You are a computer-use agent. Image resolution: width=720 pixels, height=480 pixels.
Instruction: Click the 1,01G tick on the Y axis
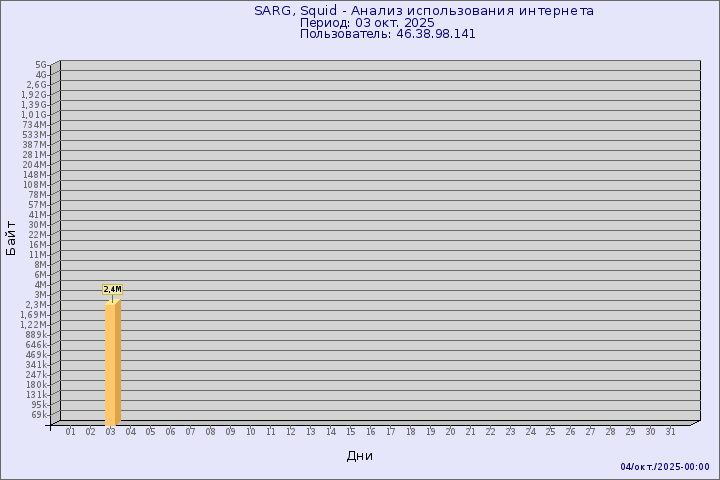[x=35, y=114]
